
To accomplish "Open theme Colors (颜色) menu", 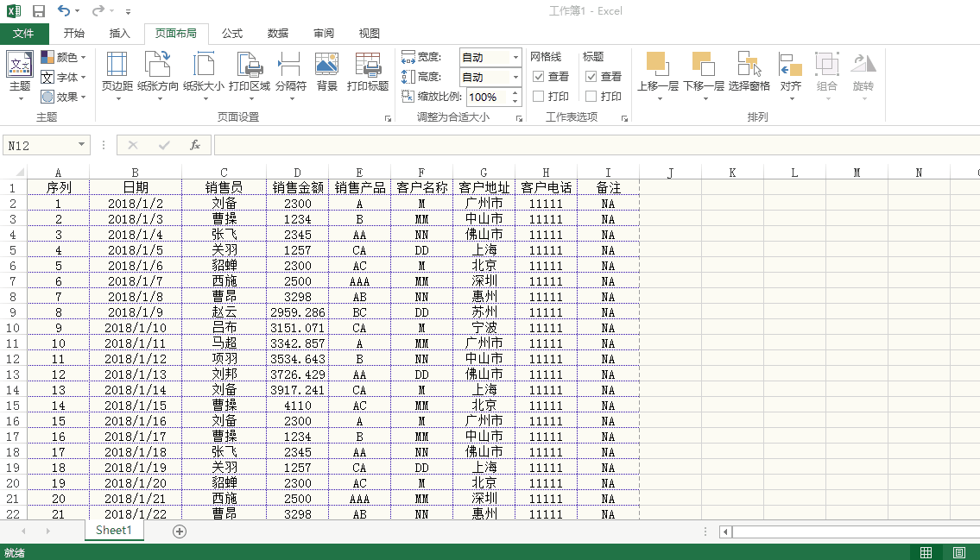I will tap(63, 58).
